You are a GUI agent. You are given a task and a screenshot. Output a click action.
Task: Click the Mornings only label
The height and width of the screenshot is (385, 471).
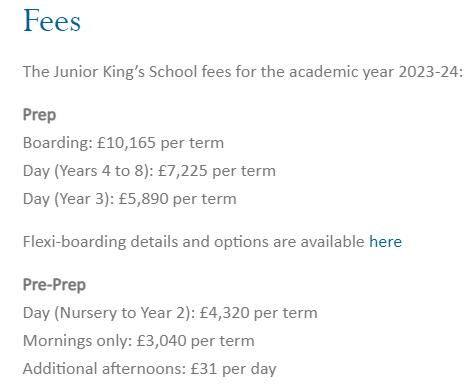[x=78, y=341]
